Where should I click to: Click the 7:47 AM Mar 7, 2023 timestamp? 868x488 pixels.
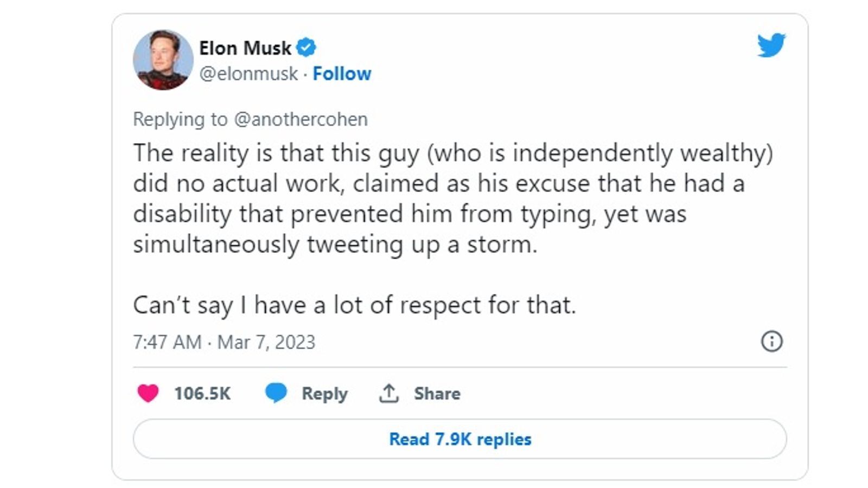(224, 342)
